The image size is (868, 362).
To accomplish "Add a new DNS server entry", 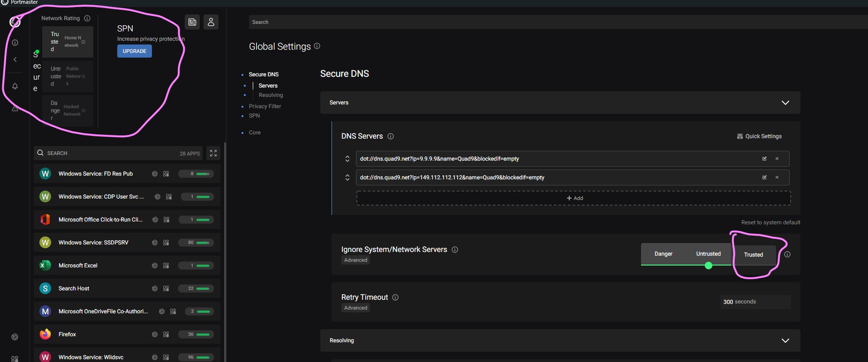I will pos(574,198).
